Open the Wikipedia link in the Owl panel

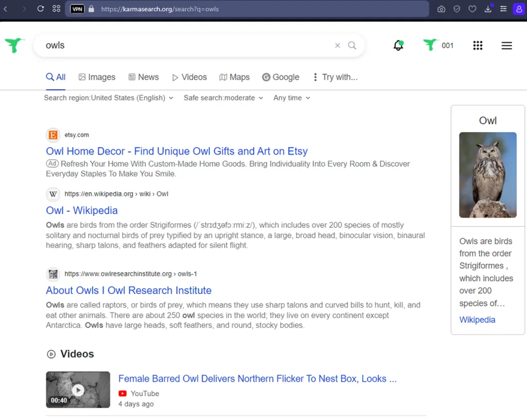[x=477, y=320]
